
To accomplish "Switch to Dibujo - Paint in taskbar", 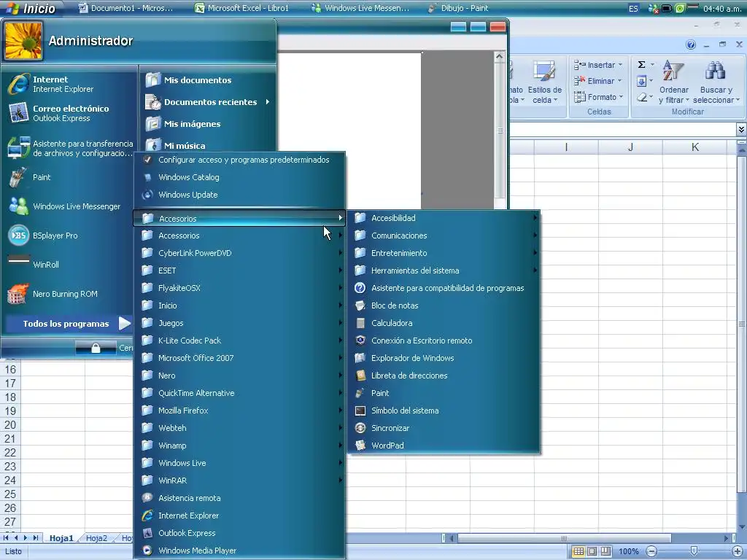I will click(x=460, y=8).
